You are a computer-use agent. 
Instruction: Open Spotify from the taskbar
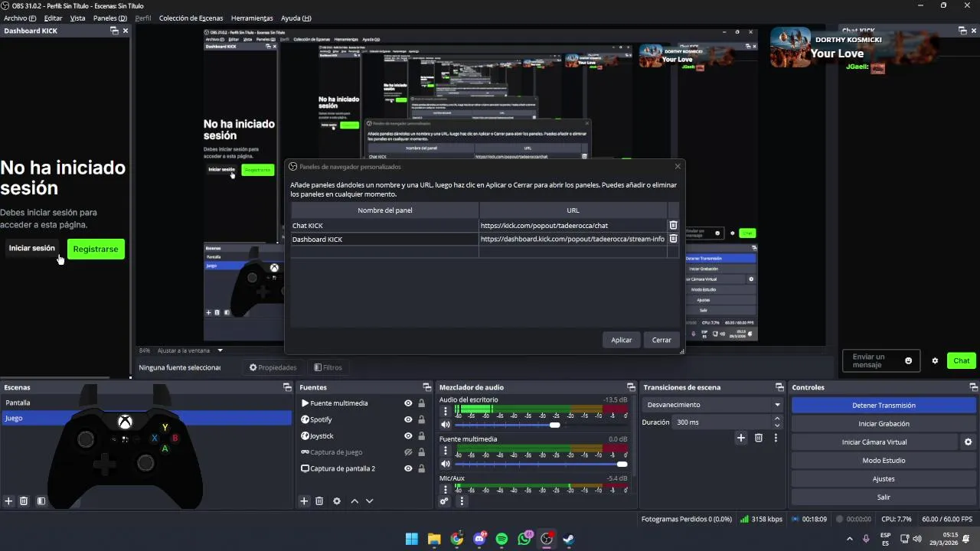[x=501, y=539]
